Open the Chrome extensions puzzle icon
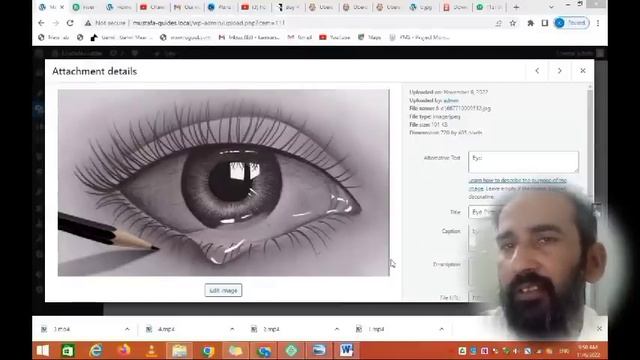The width and height of the screenshot is (640, 360). coord(530,23)
